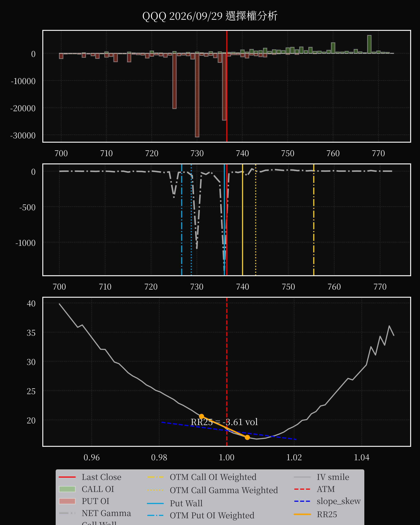Select the yellow dotted line in the gamma chart
This screenshot has width=420, height=525.
[x=256, y=220]
